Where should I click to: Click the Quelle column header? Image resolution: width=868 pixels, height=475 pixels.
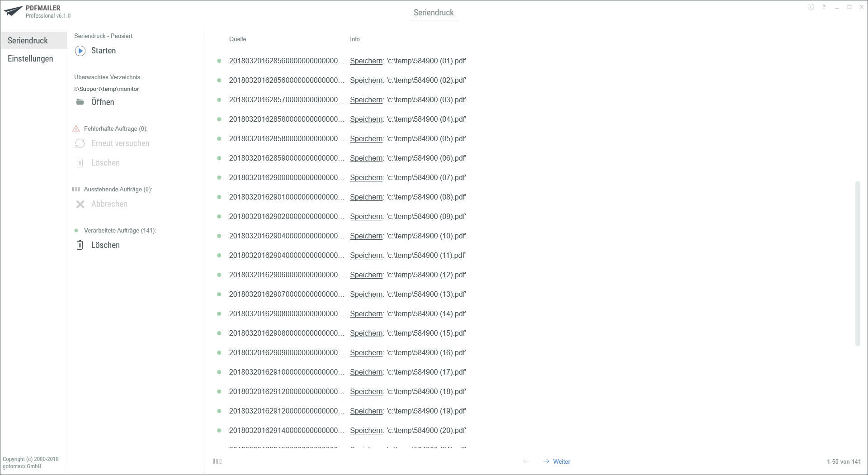237,39
